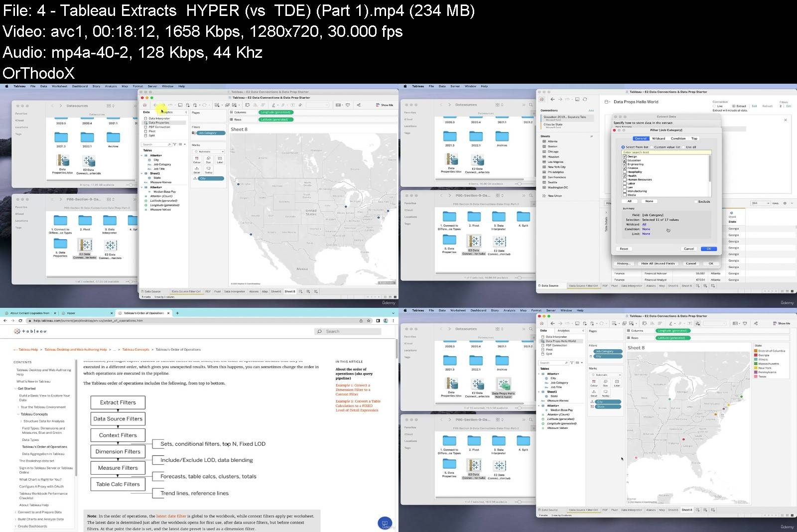797x532 pixels.
Task: Switch to About Extract Upgrades browser tab
Action: coord(30,313)
